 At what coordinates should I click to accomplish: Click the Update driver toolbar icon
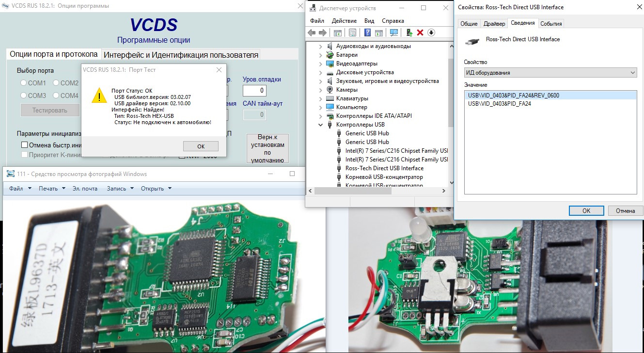[x=409, y=32]
